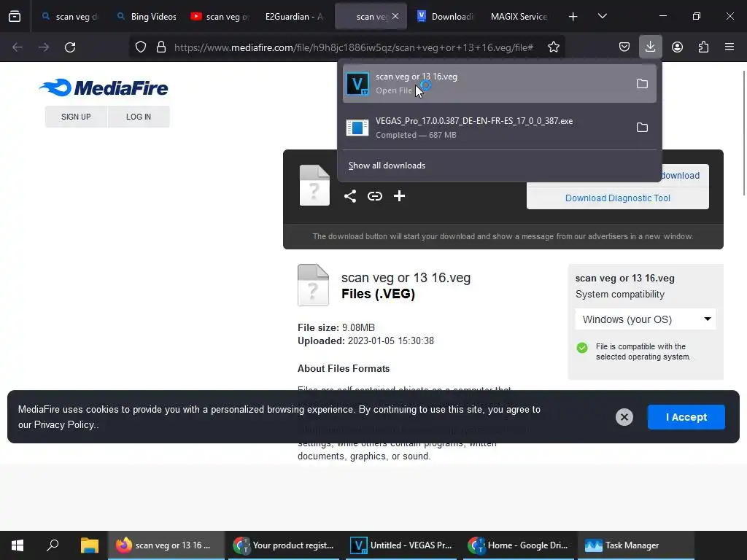The height and width of the screenshot is (560, 747).
Task: Switch to Bing Videos tab
Action: 147,17
